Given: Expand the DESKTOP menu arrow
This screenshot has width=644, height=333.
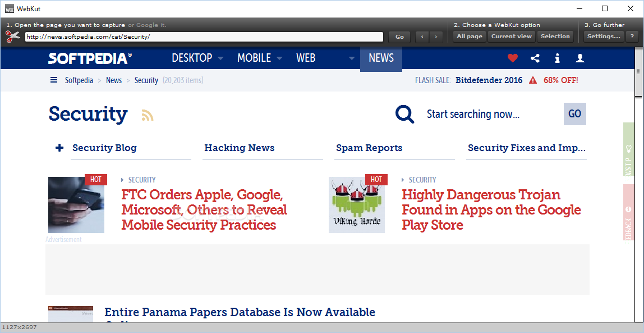Looking at the screenshot, I should pos(220,58).
